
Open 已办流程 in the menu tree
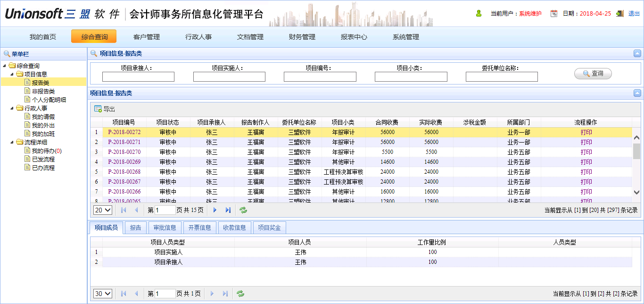pyautogui.click(x=43, y=168)
